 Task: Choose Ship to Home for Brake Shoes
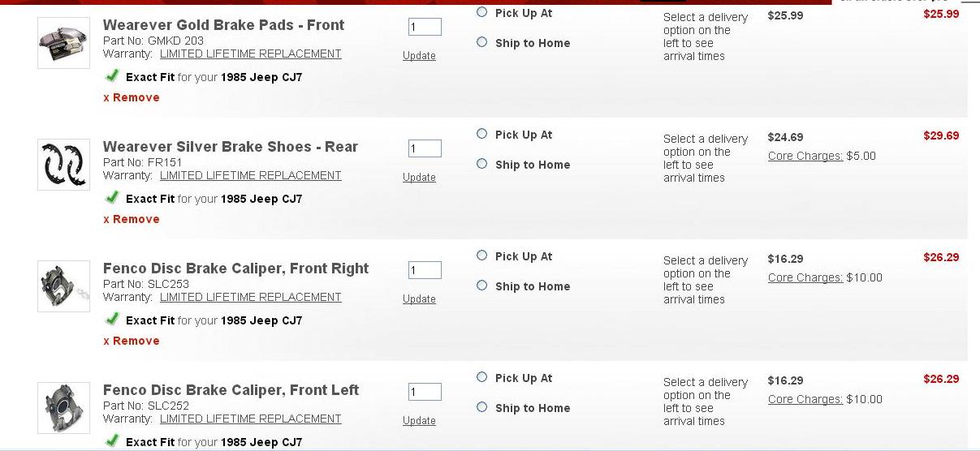pos(482,164)
